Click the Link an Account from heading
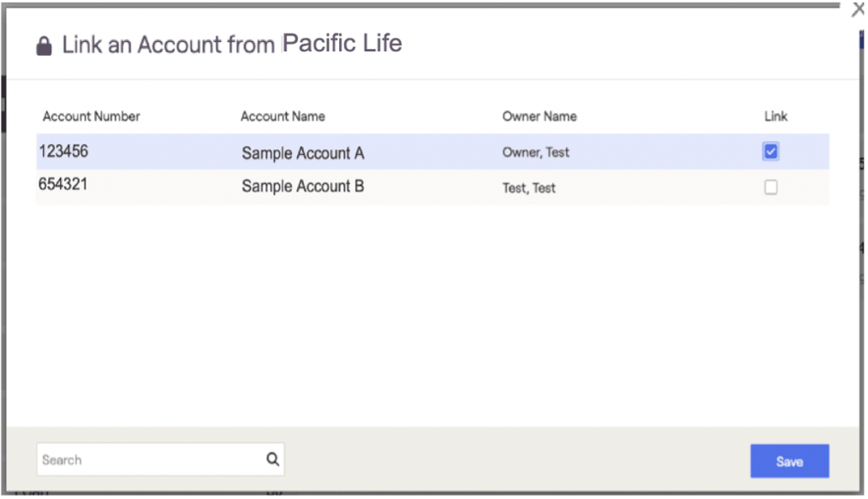 pyautogui.click(x=169, y=45)
